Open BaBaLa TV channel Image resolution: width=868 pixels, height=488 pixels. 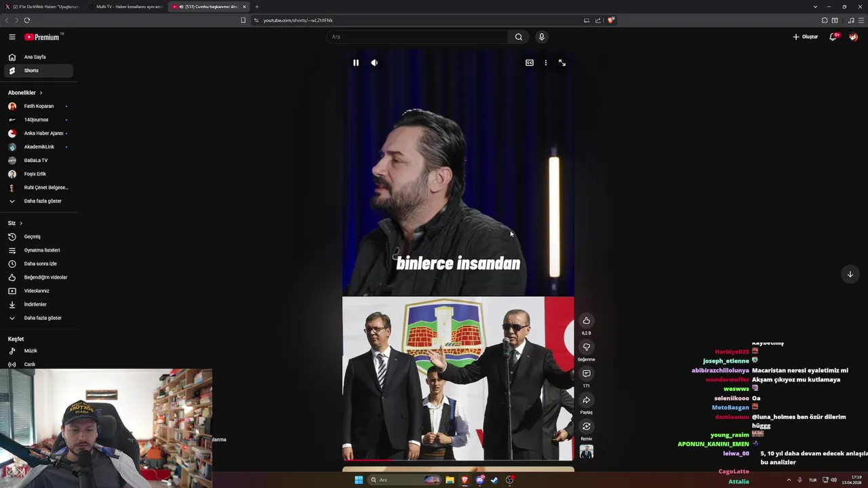coord(39,161)
